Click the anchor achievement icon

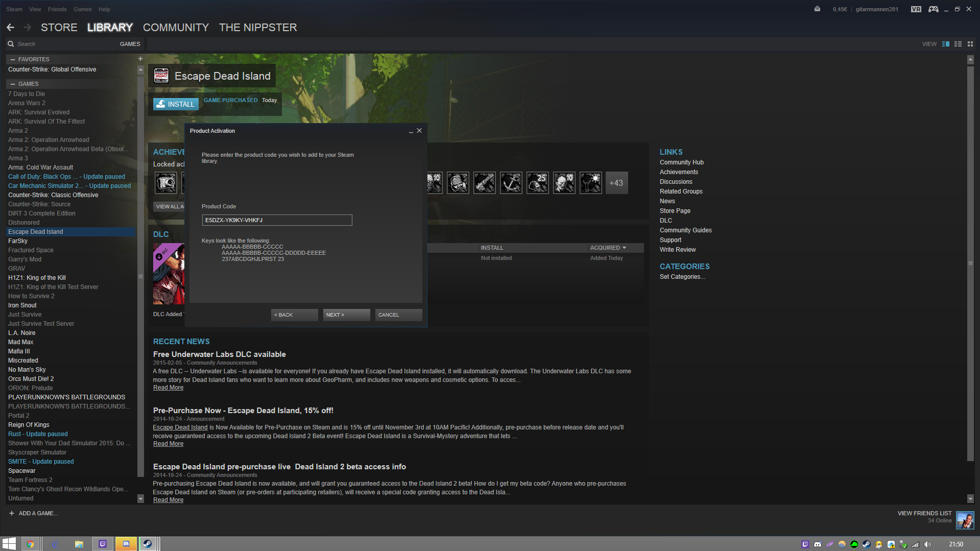pos(511,183)
